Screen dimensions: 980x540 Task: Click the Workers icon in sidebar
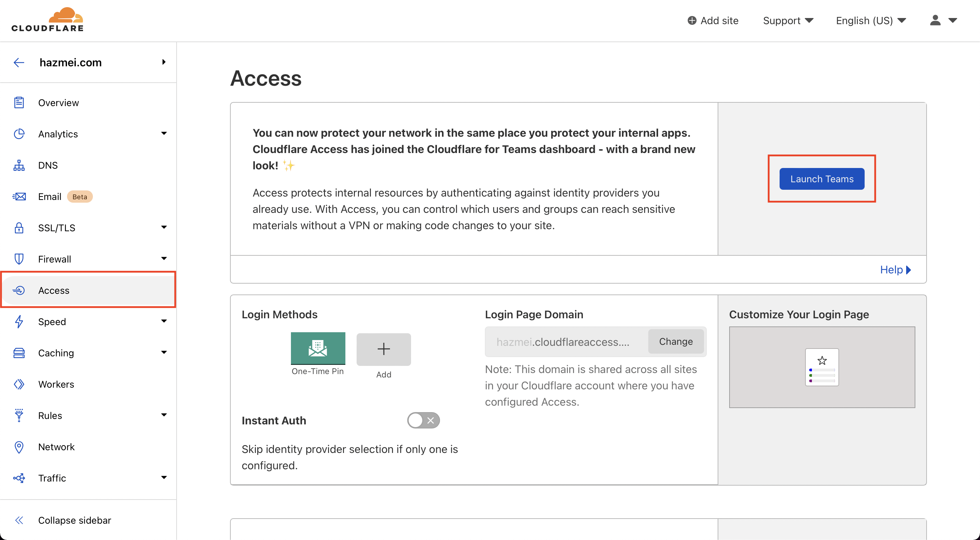pyautogui.click(x=19, y=384)
